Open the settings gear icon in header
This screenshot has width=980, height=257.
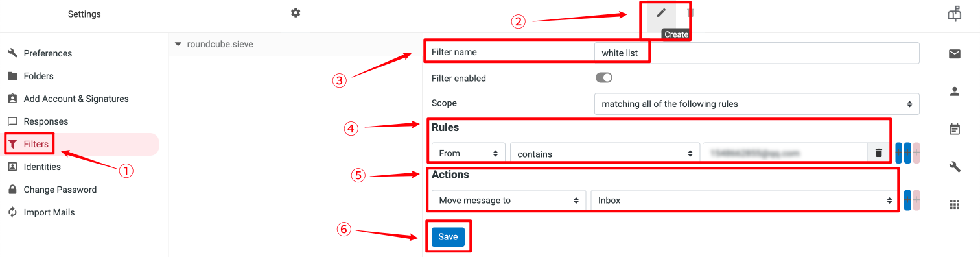pyautogui.click(x=296, y=13)
